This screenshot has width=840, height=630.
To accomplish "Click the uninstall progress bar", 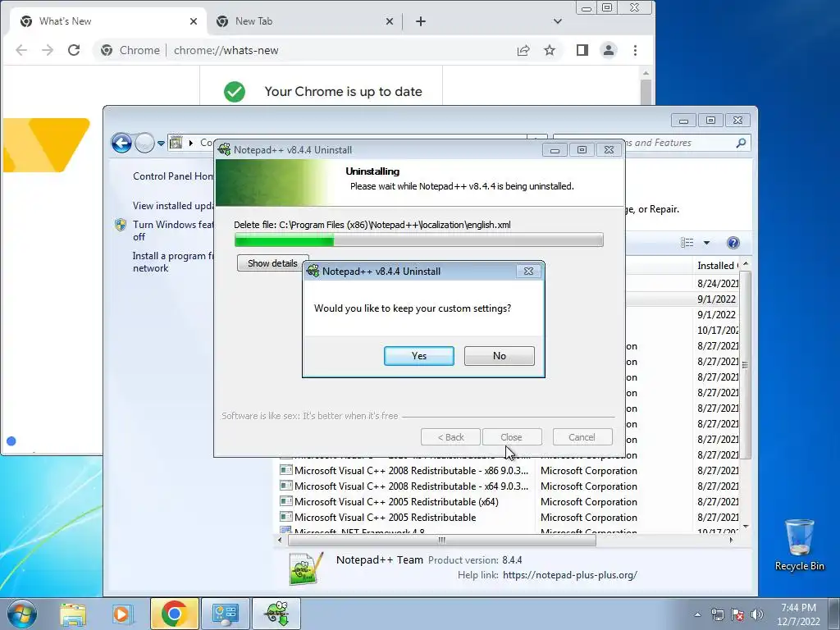I will (419, 240).
